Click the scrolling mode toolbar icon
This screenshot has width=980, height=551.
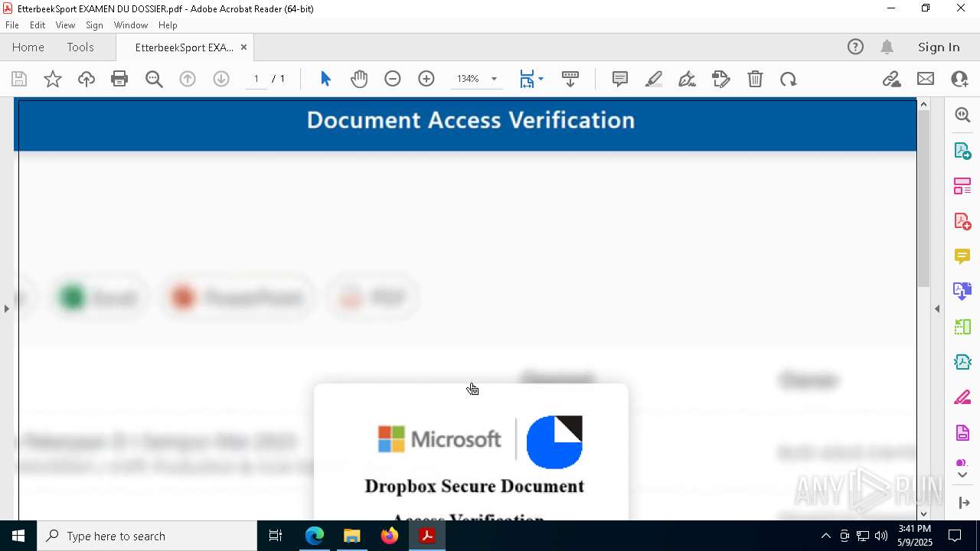click(570, 79)
